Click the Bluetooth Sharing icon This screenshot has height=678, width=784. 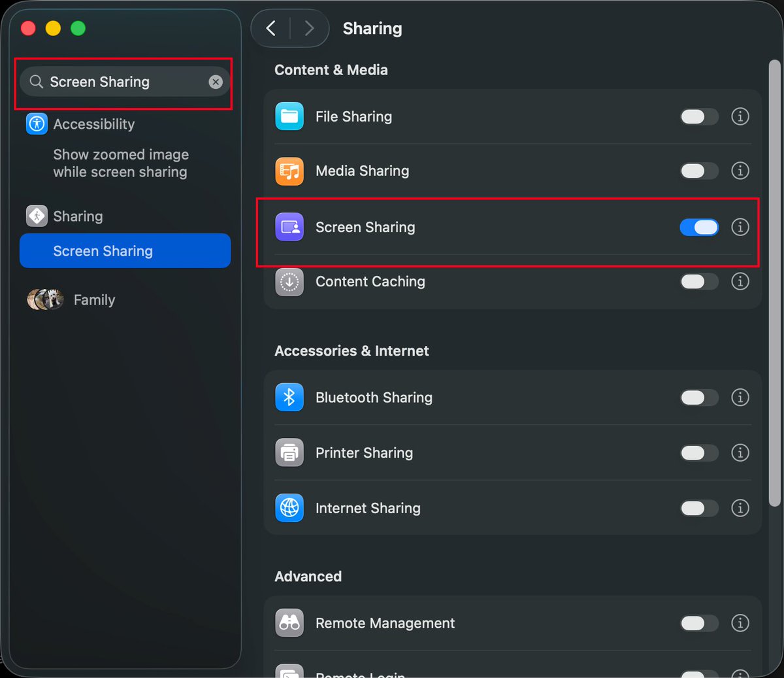pyautogui.click(x=289, y=397)
